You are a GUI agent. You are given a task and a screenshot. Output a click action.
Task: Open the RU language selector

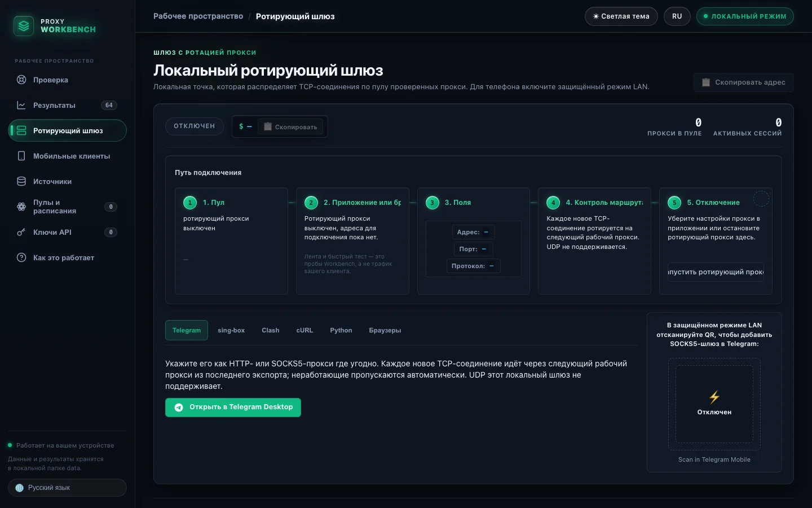pyautogui.click(x=677, y=16)
